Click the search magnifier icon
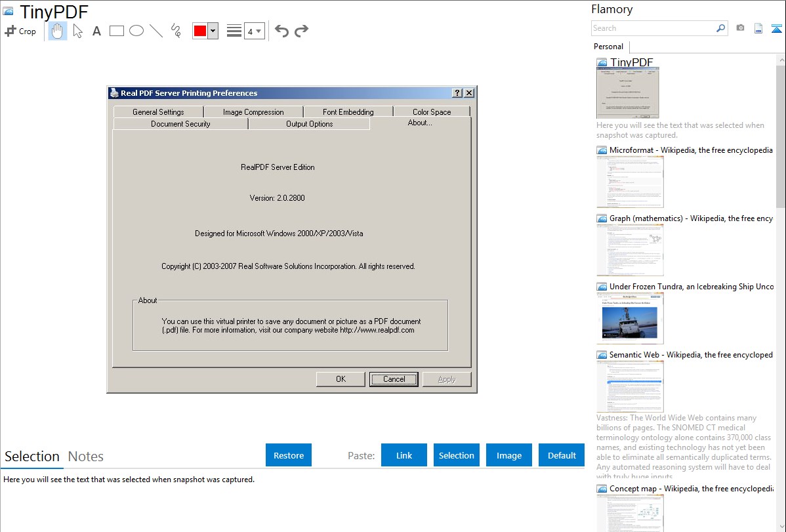 pyautogui.click(x=720, y=28)
